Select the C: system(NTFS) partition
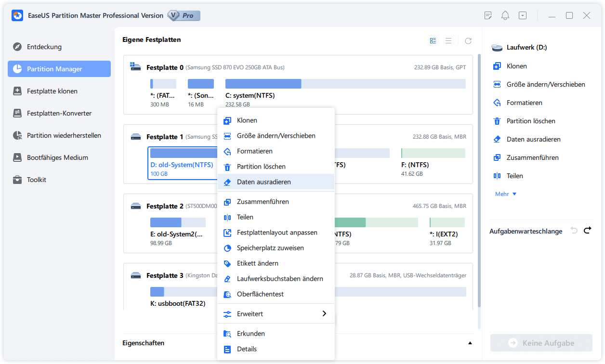605x364 pixels. (345, 92)
